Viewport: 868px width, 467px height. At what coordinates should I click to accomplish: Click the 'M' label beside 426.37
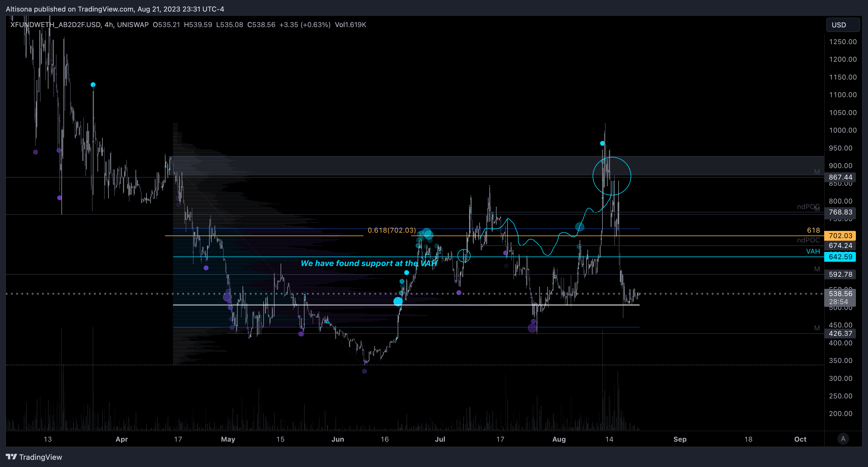pos(817,328)
